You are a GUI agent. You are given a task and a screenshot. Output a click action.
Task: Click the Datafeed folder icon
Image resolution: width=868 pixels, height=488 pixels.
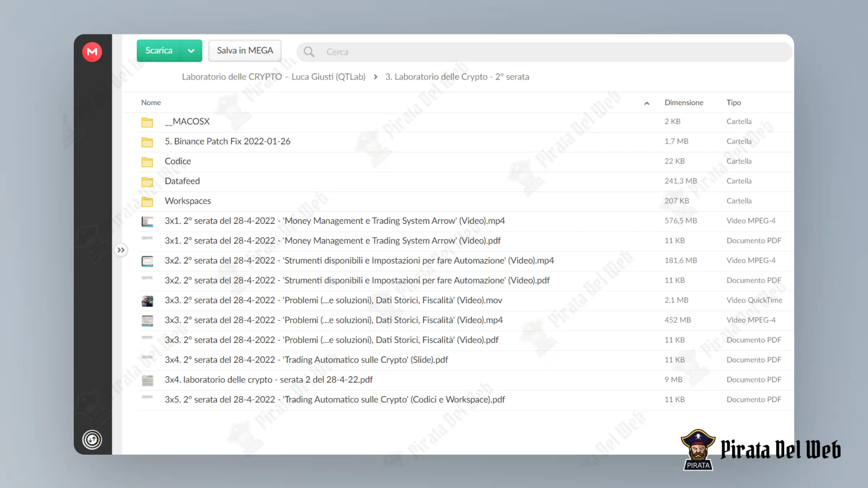pos(147,182)
